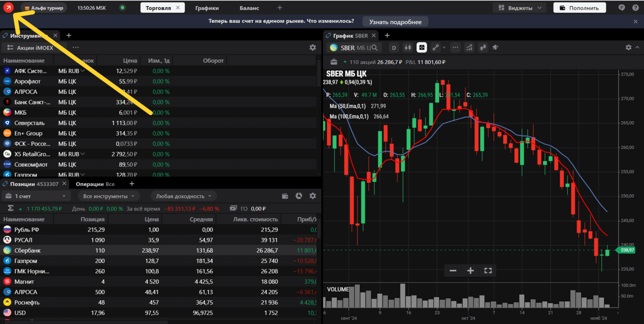
Task: Switch to the Позиции 4533307 tab
Action: 34,184
